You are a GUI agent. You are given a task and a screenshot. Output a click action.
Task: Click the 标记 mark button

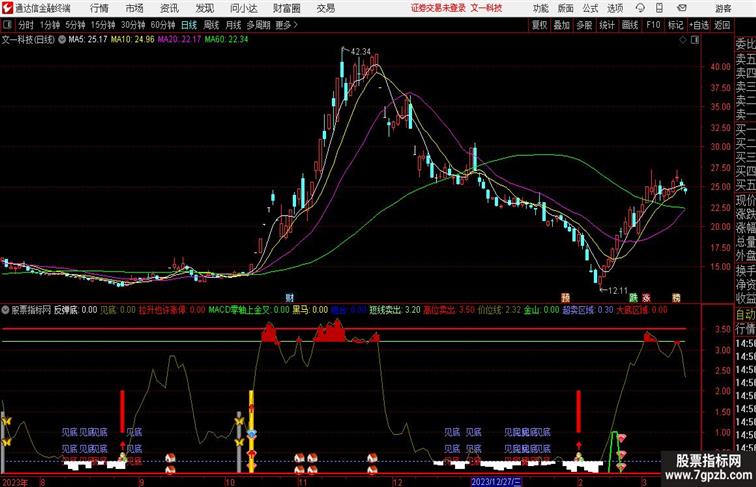[675, 25]
